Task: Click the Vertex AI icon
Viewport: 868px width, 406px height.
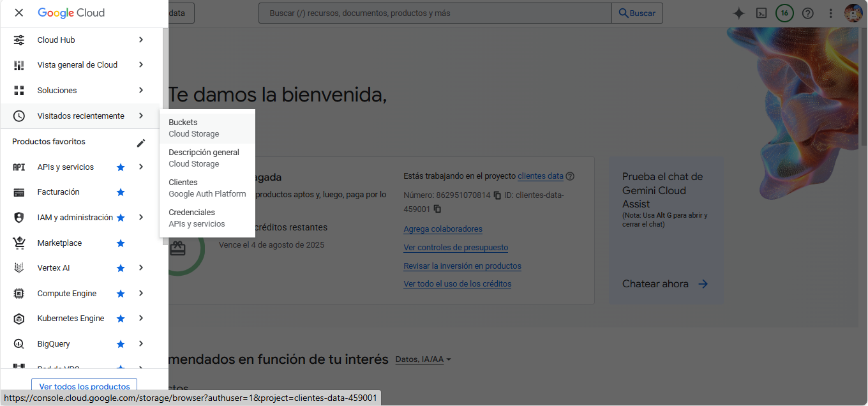Action: coord(19,268)
